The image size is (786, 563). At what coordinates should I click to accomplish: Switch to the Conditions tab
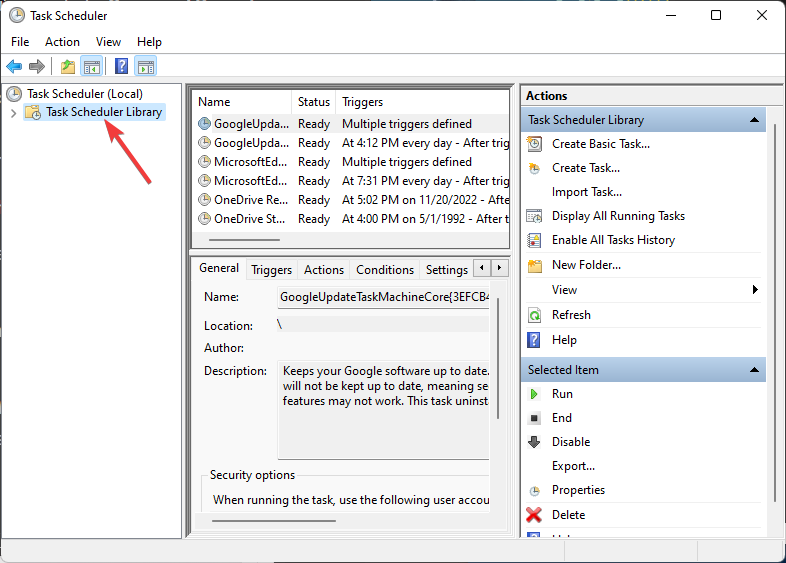(385, 270)
